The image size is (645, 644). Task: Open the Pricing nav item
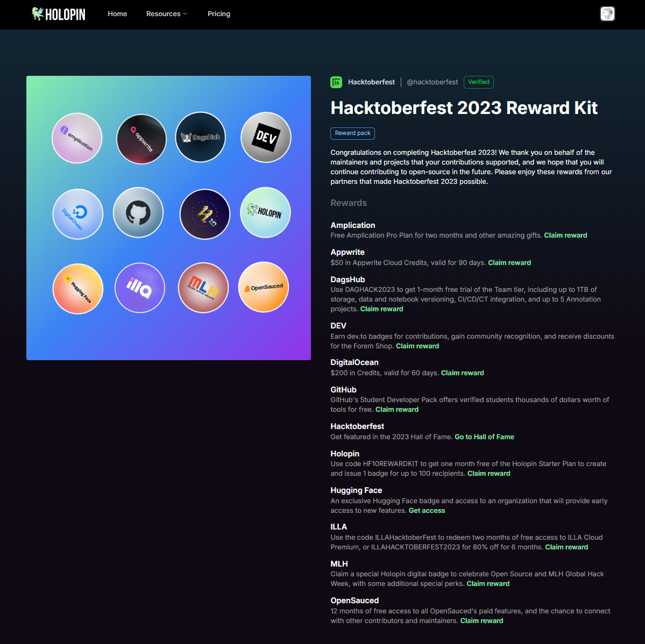[219, 14]
